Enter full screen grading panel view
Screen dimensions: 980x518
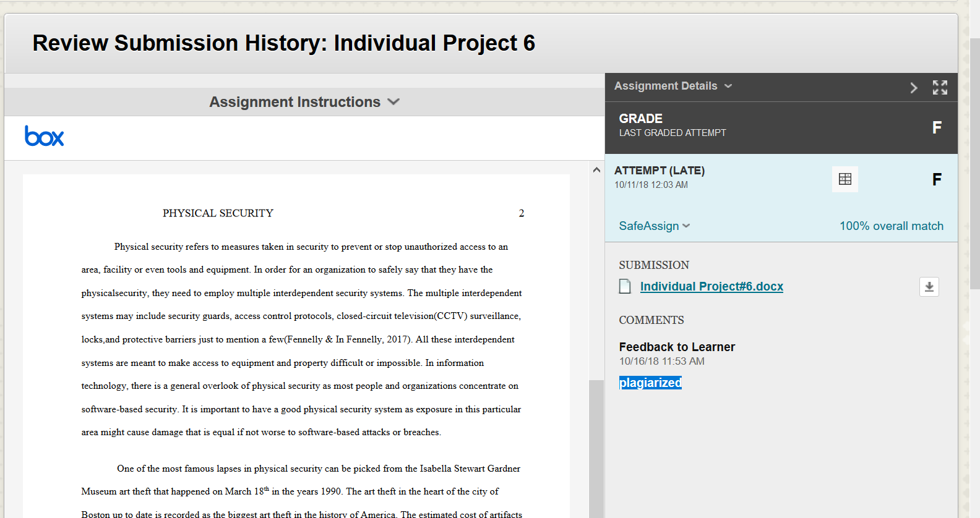940,87
